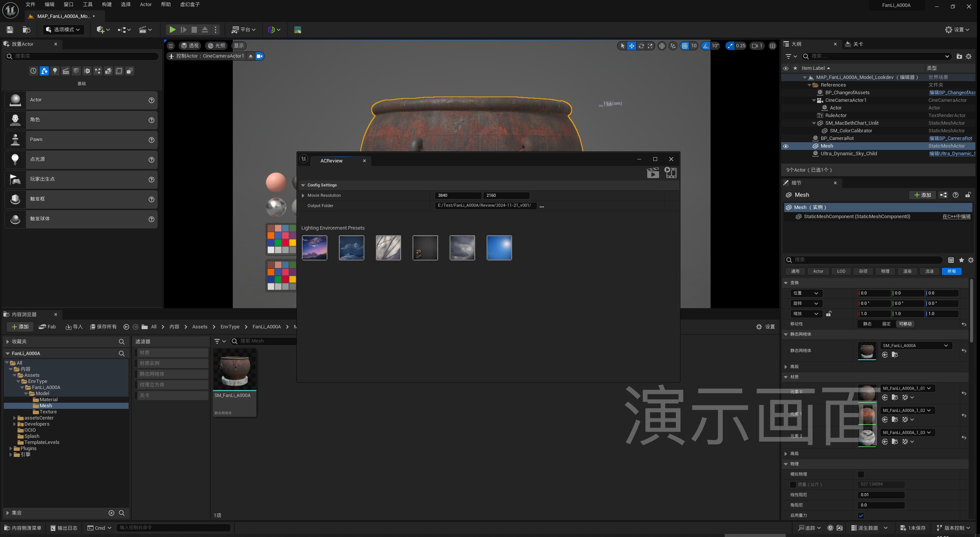
Task: Click the Lights category icon in Place Actors
Action: point(55,71)
